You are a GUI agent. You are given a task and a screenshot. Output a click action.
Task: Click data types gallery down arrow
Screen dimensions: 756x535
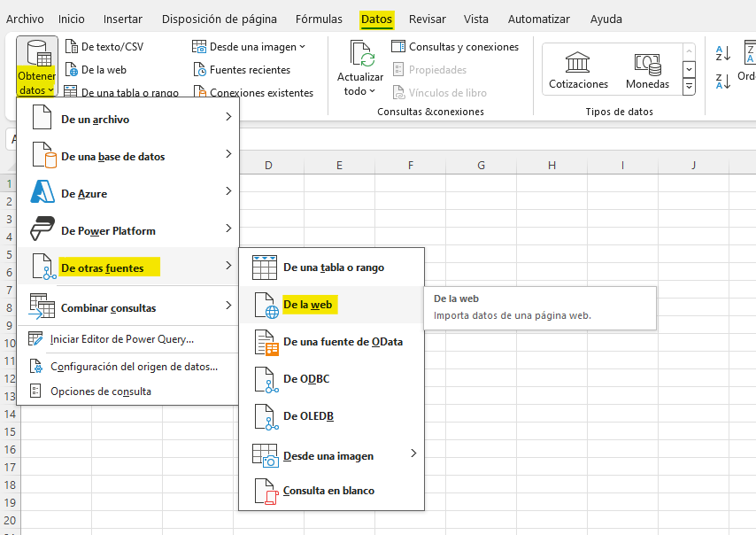tap(689, 69)
